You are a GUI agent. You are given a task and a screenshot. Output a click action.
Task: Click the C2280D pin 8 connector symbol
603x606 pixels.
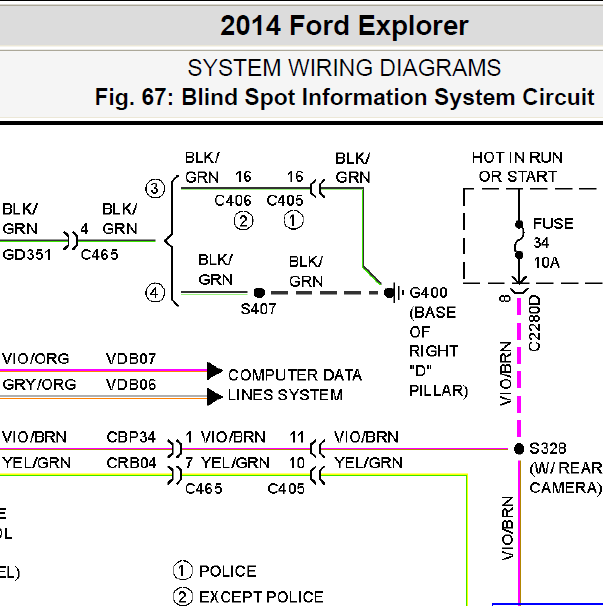(x=519, y=290)
